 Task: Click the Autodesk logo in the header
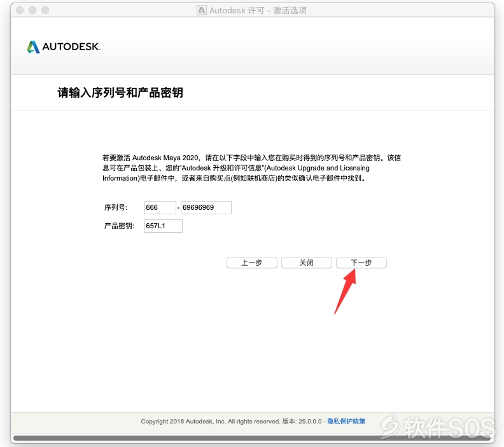coord(64,47)
